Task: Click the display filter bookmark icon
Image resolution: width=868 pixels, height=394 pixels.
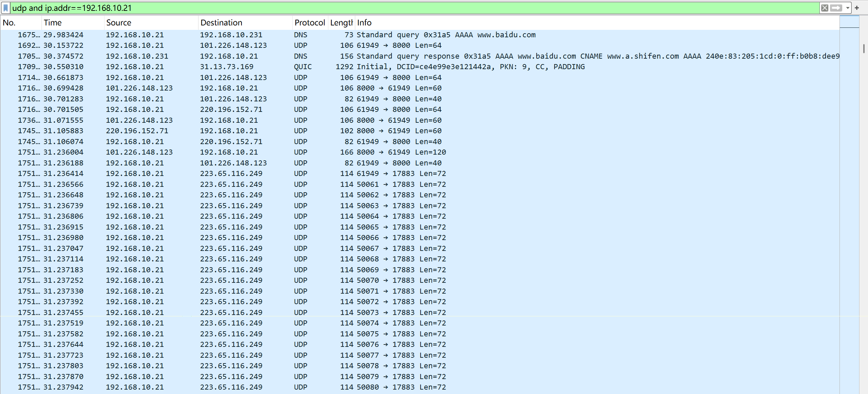Action: pyautogui.click(x=6, y=8)
